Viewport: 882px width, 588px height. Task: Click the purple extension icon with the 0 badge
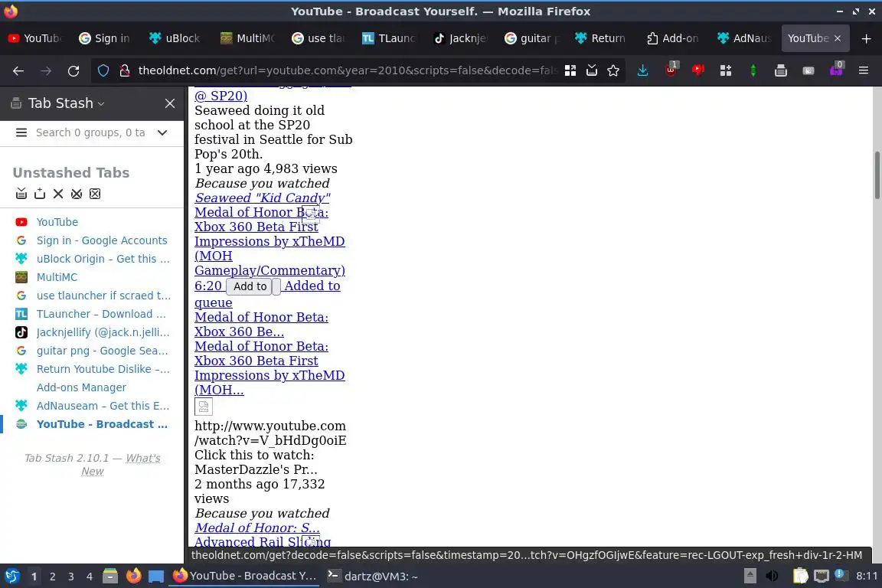(x=836, y=70)
